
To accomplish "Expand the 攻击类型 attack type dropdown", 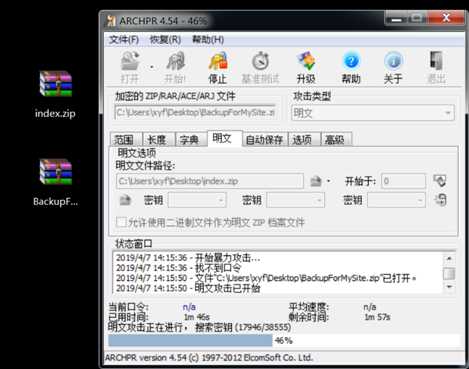I will point(448,113).
